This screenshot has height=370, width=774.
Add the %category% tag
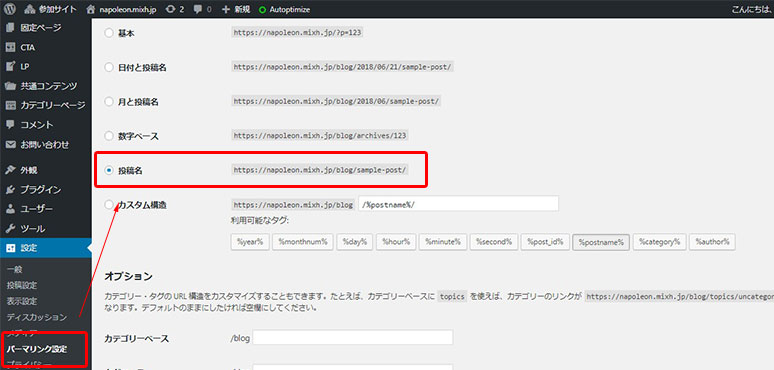(x=659, y=242)
